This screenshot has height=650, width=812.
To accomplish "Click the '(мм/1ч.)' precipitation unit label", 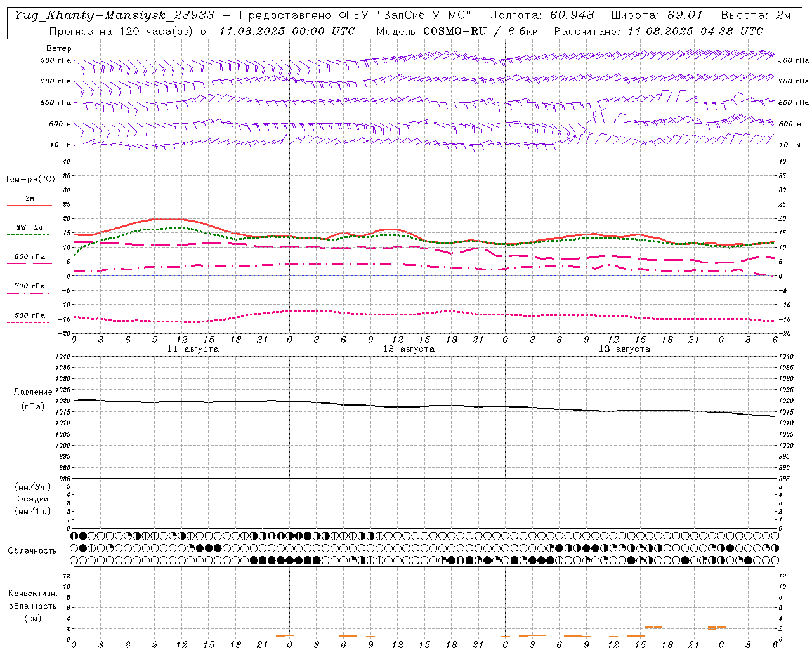I will tap(33, 511).
